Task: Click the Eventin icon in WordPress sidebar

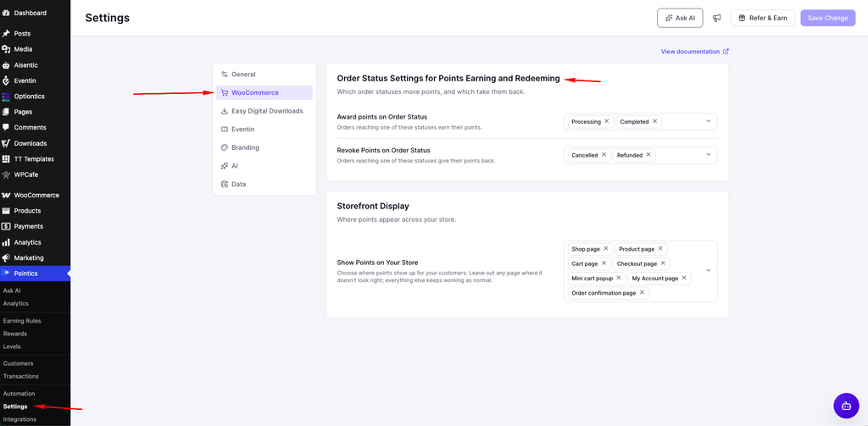Action: coord(6,80)
